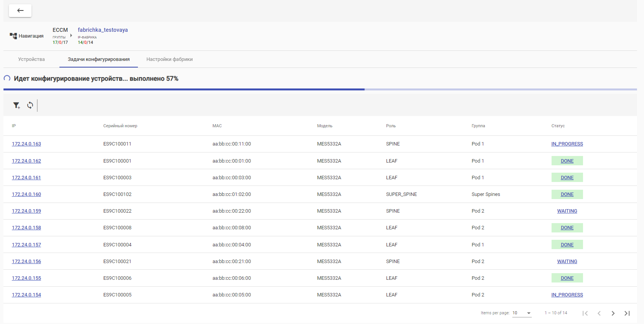The image size is (644, 324).
Task: Select the ECCM group breadcrumb
Action: tap(60, 30)
